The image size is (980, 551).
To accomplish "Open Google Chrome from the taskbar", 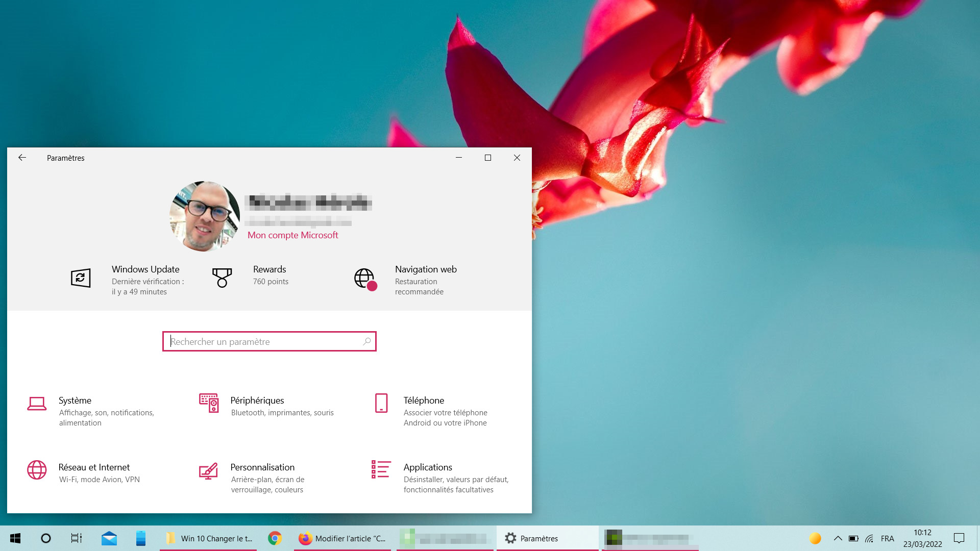I will [275, 538].
